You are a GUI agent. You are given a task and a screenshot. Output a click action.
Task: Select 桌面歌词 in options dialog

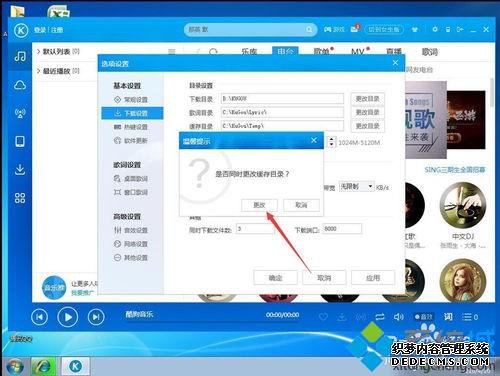coord(131,179)
